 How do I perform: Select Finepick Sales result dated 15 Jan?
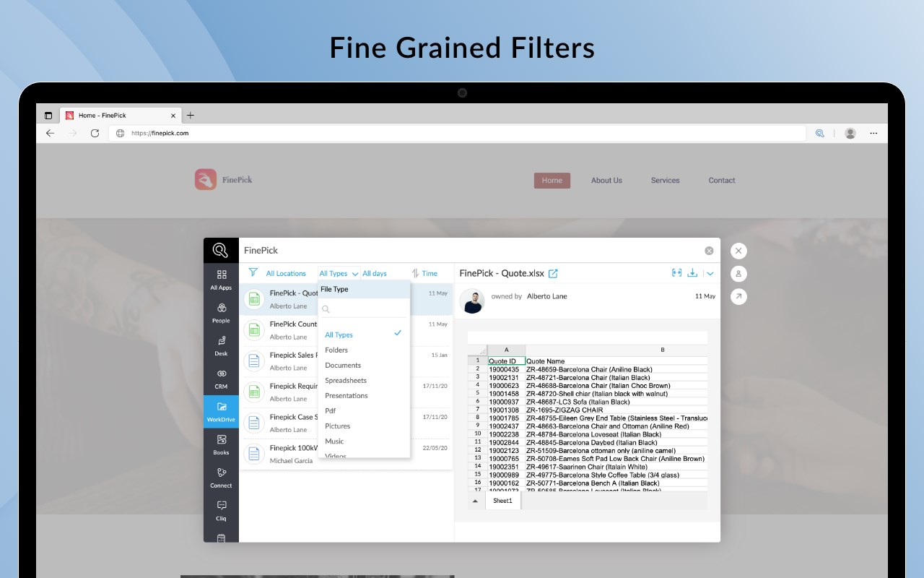[346, 361]
